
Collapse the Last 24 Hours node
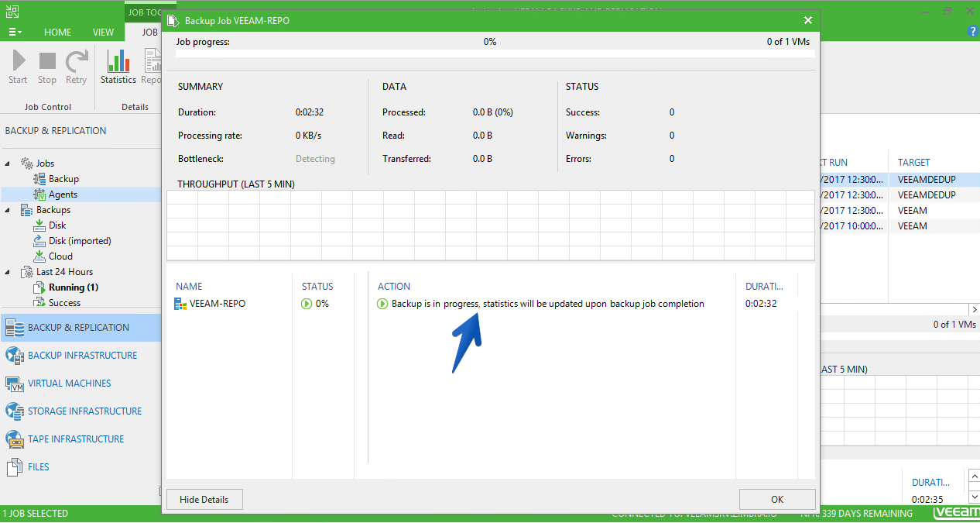tap(9, 272)
